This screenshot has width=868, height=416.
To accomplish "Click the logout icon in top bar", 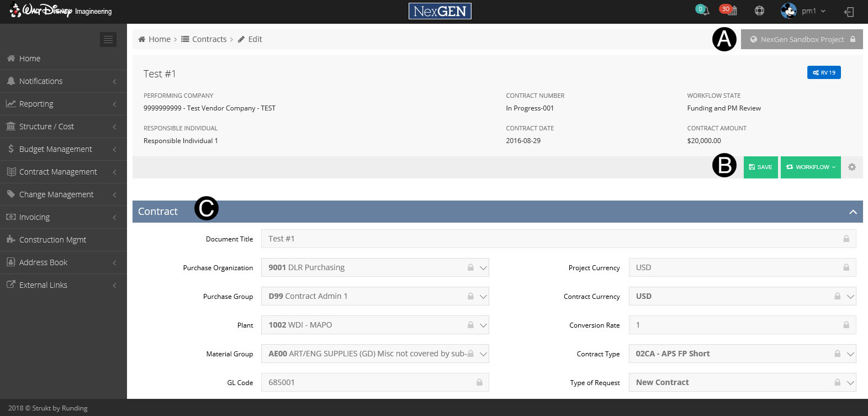I will click(x=849, y=12).
